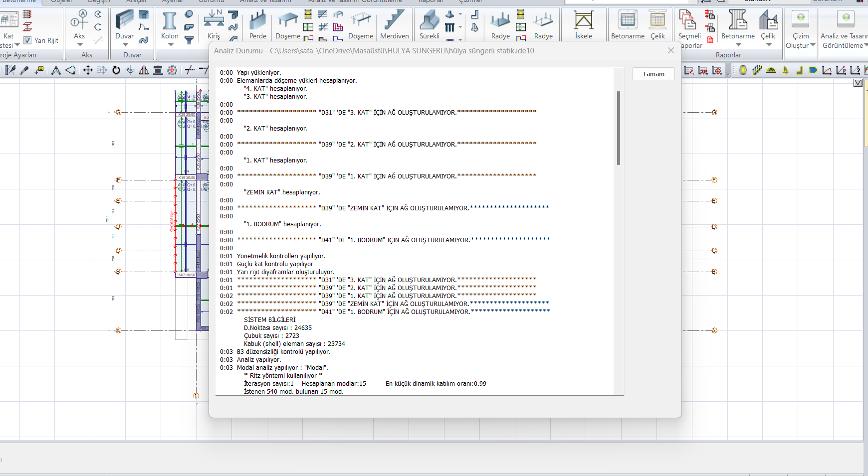868x476 pixels.
Task: Click 'Çubuk sayısı : 2723' text
Action: pos(271,336)
